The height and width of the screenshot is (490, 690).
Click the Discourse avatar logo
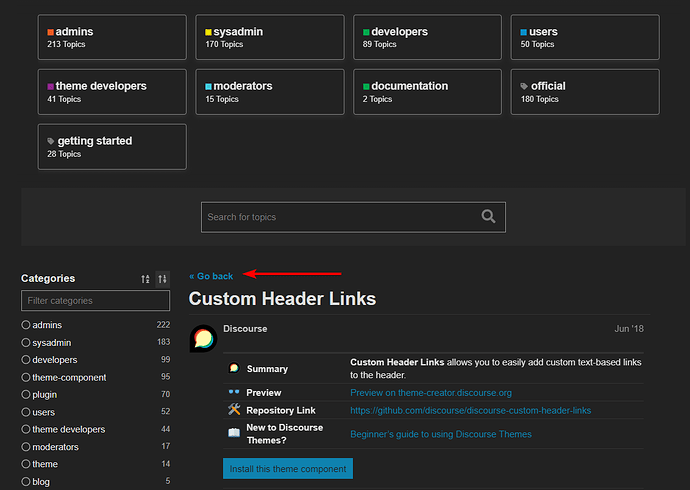pos(203,338)
